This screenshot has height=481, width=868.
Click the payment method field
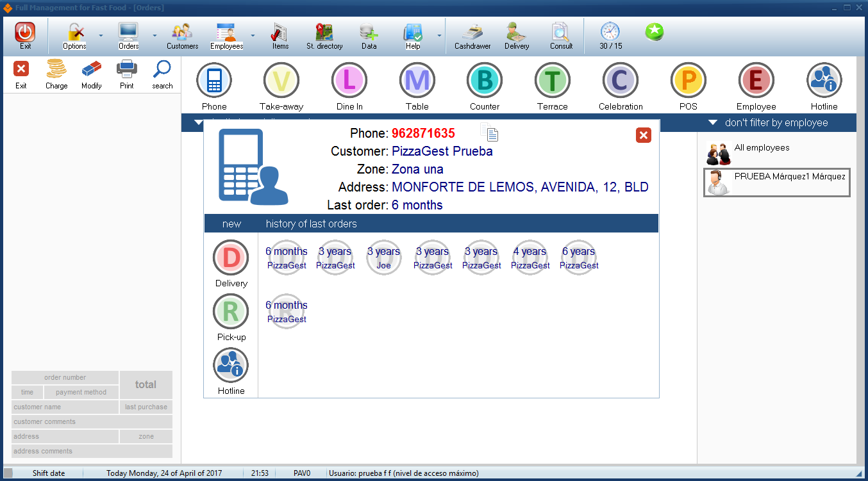(x=81, y=393)
